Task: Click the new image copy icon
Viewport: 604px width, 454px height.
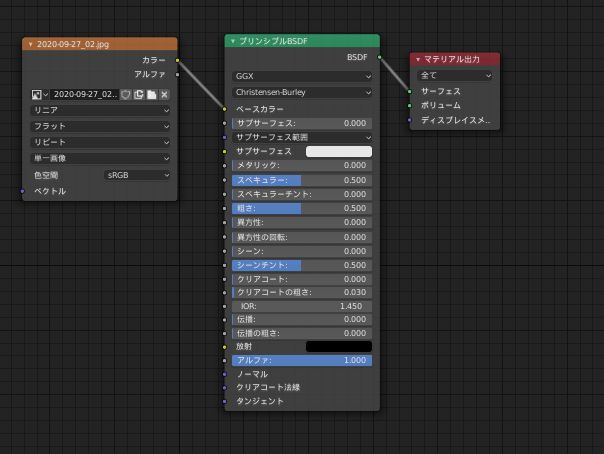Action: (139, 94)
